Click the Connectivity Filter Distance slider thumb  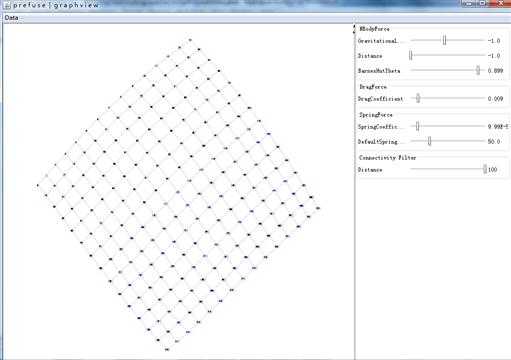485,169
